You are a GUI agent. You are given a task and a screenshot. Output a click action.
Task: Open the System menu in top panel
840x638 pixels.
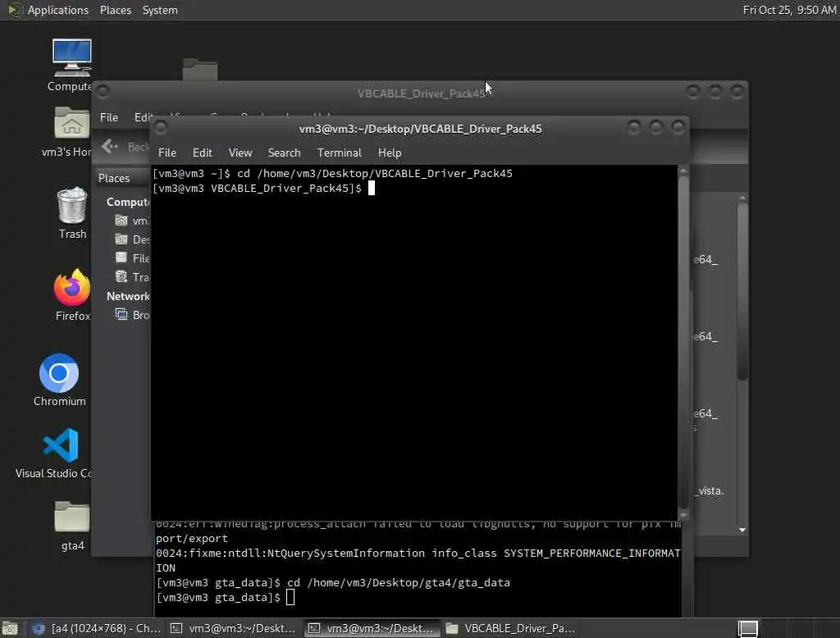coord(160,10)
